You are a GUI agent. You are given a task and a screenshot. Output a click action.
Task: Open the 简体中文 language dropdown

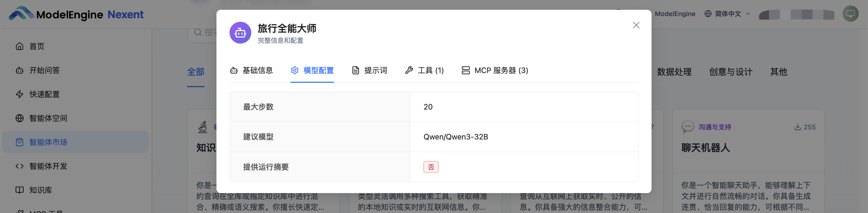pos(727,14)
